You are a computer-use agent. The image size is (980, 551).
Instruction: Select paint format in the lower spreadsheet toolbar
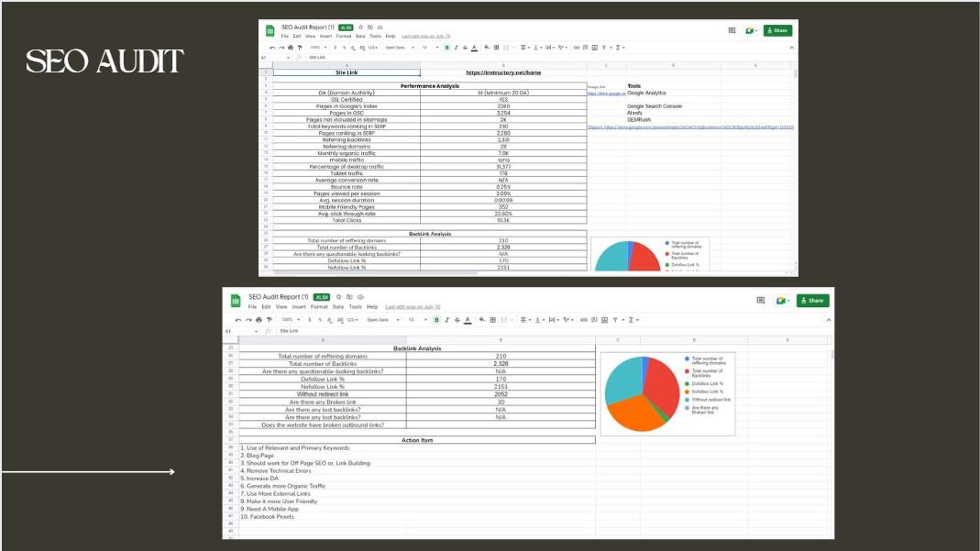tap(269, 320)
